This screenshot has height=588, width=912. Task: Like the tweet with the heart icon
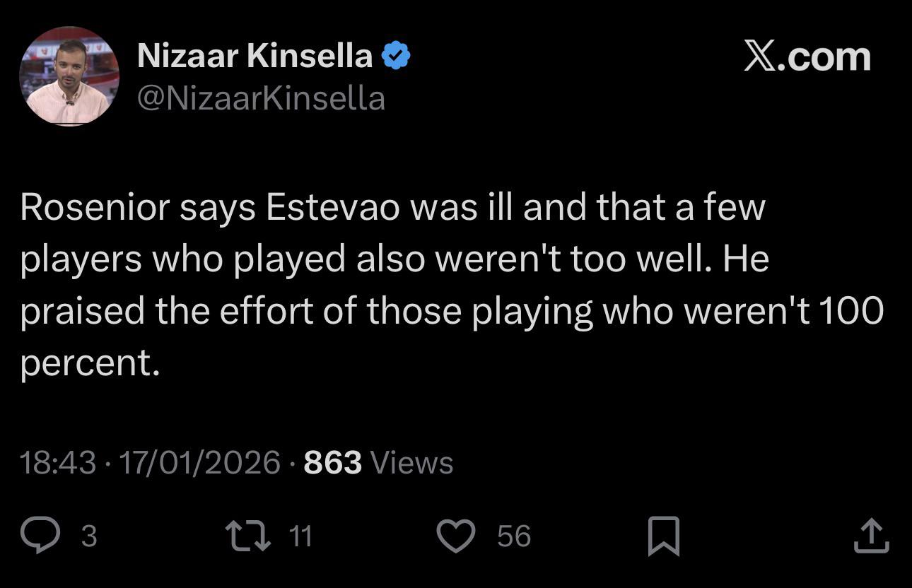pos(456,536)
